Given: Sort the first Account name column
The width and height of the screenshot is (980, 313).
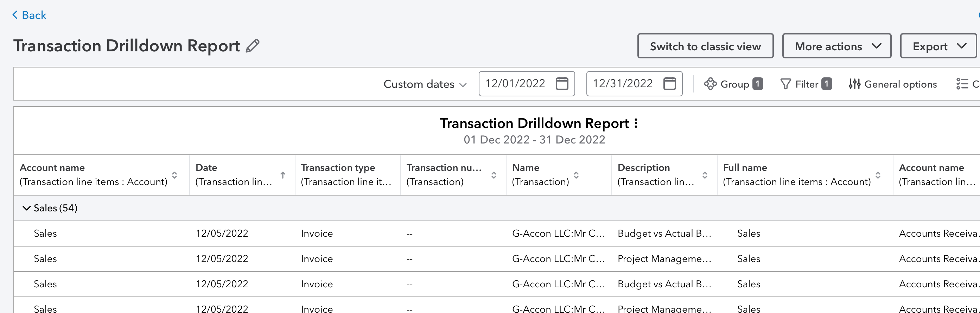Looking at the screenshot, I should tap(174, 175).
